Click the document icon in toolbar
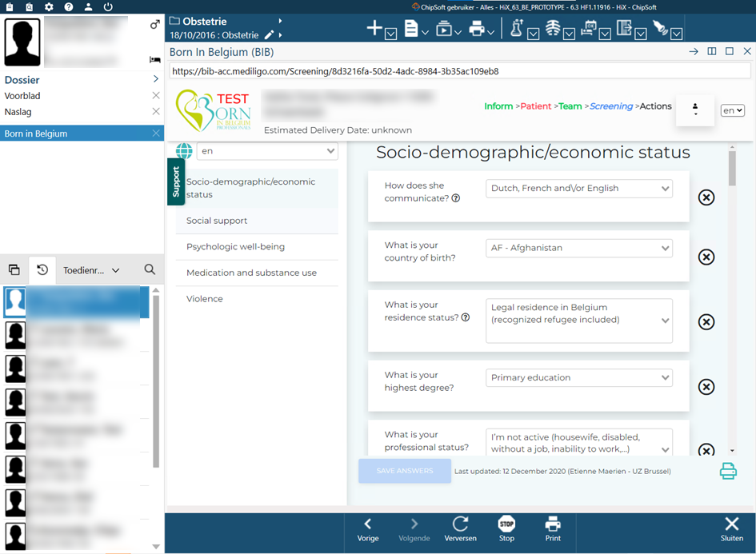The height and width of the screenshot is (554, 756). click(x=410, y=28)
